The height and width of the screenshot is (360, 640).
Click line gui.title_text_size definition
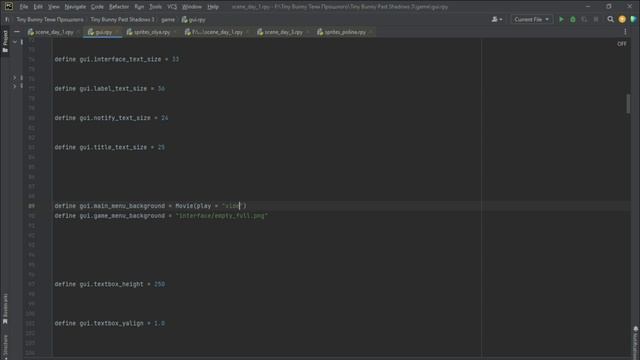[x=110, y=147]
